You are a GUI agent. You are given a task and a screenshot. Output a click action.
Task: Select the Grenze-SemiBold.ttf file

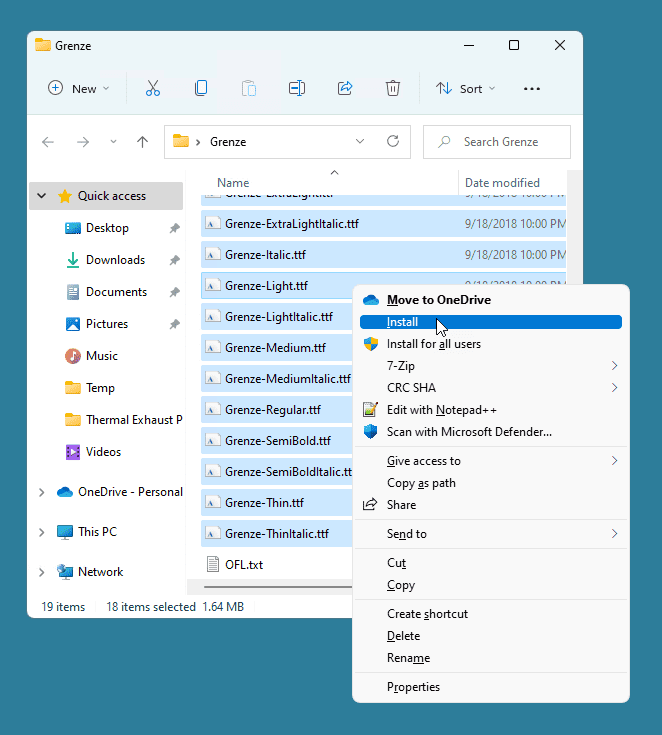pyautogui.click(x=277, y=441)
